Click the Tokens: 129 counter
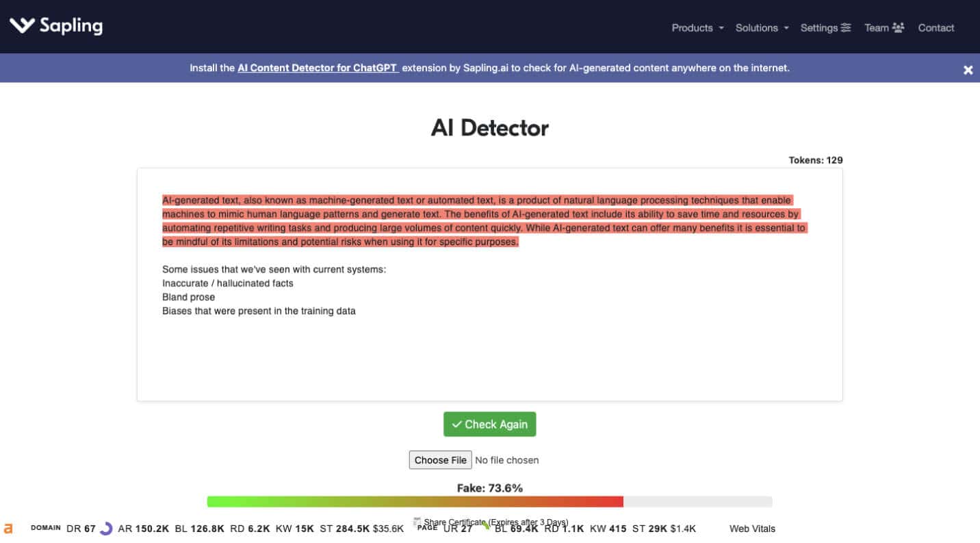 815,160
